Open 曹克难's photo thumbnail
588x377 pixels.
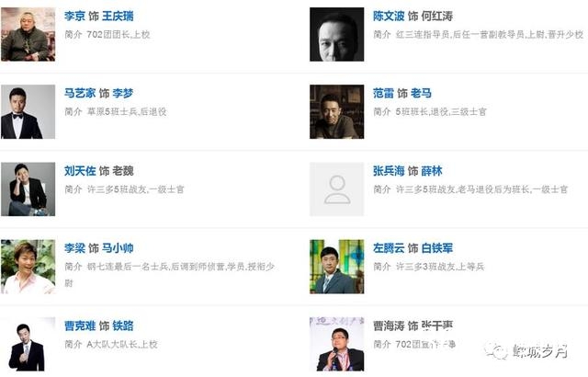tap(28, 344)
